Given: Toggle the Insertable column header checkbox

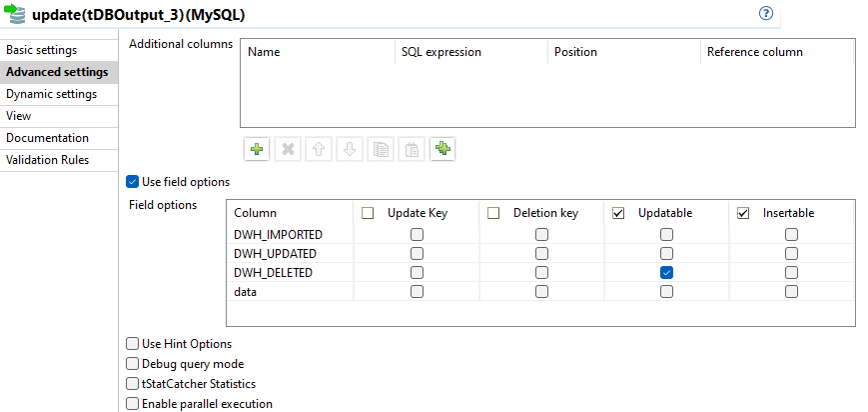Looking at the screenshot, I should (x=743, y=213).
